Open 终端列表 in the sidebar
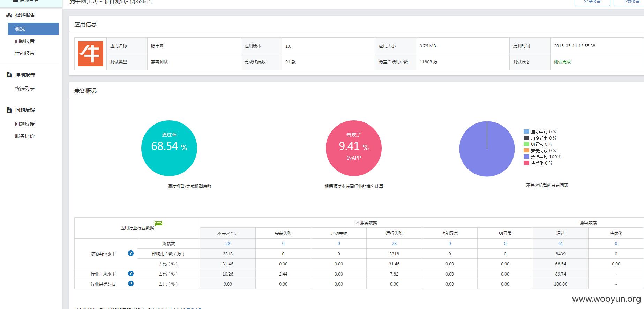This screenshot has width=644, height=309. tap(25, 89)
